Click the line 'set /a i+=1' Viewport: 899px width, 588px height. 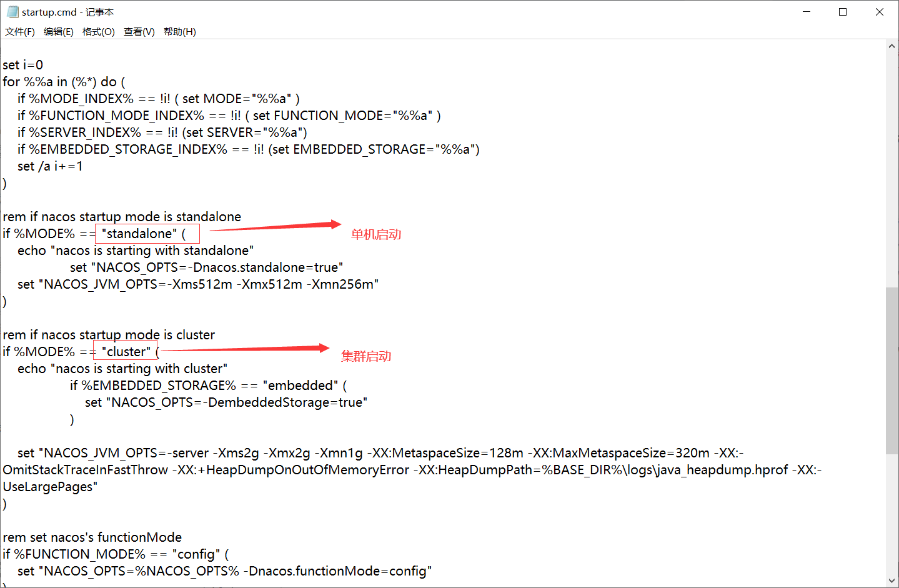click(50, 166)
